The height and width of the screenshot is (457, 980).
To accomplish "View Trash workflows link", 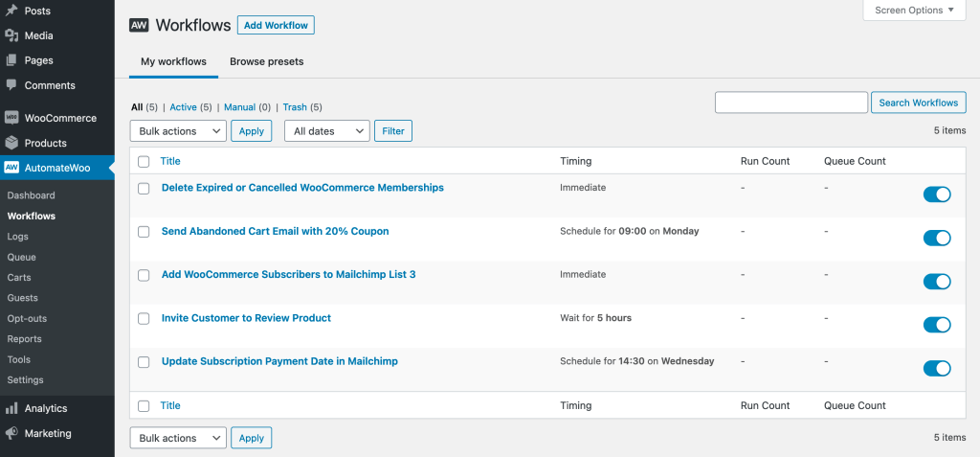I will pos(295,107).
